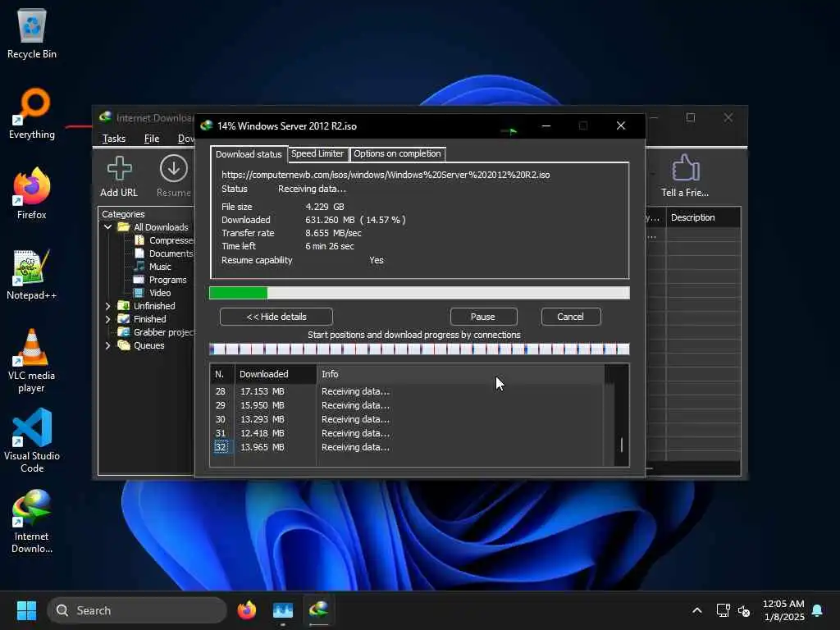The image size is (840, 630).
Task: Click the Windows Start button
Action: pos(26,610)
